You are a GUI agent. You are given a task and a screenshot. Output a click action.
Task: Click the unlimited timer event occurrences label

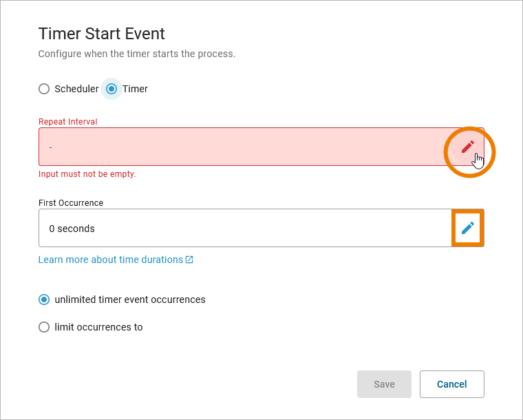tap(130, 300)
